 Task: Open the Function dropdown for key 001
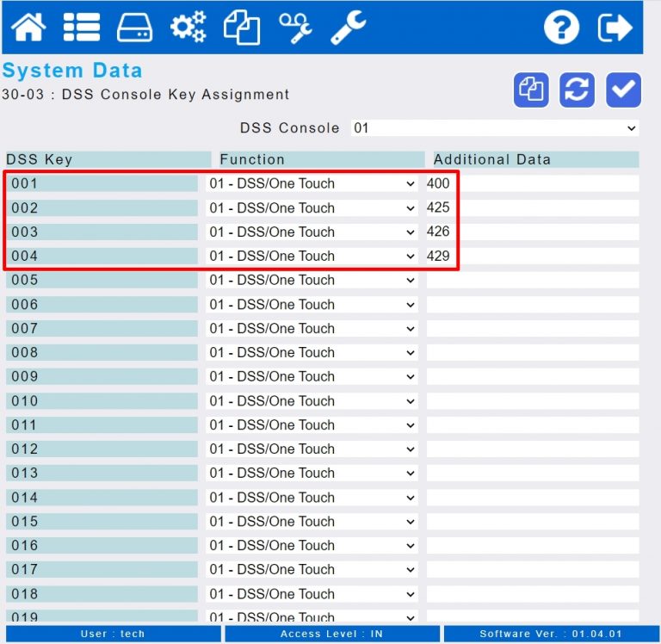point(312,184)
